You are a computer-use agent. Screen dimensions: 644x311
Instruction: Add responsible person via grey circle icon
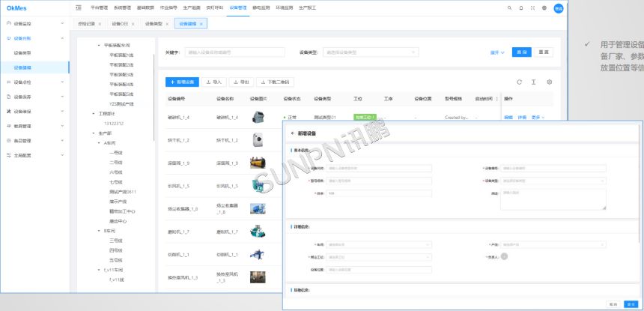coord(505,256)
